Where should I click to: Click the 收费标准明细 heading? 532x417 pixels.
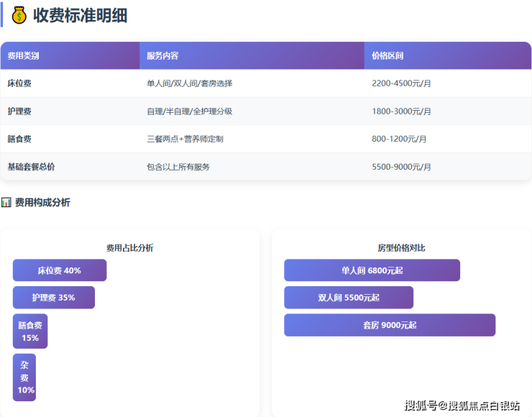(80, 15)
